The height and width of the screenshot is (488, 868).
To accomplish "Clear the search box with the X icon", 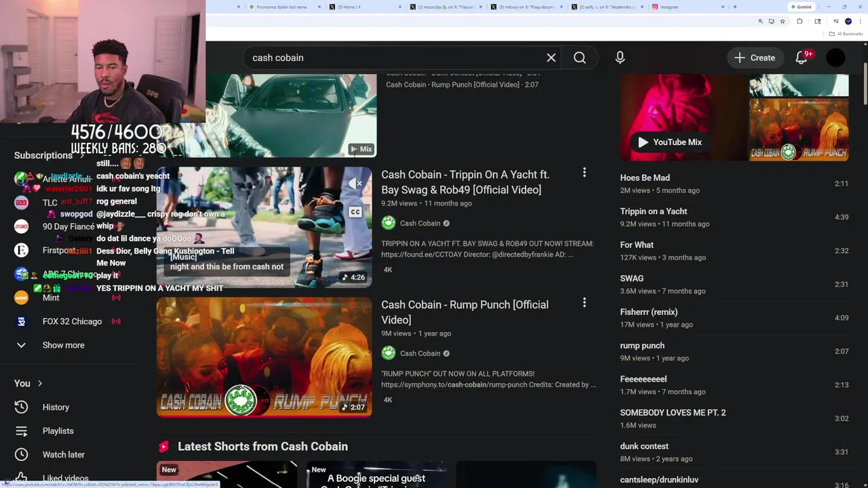I will click(551, 58).
